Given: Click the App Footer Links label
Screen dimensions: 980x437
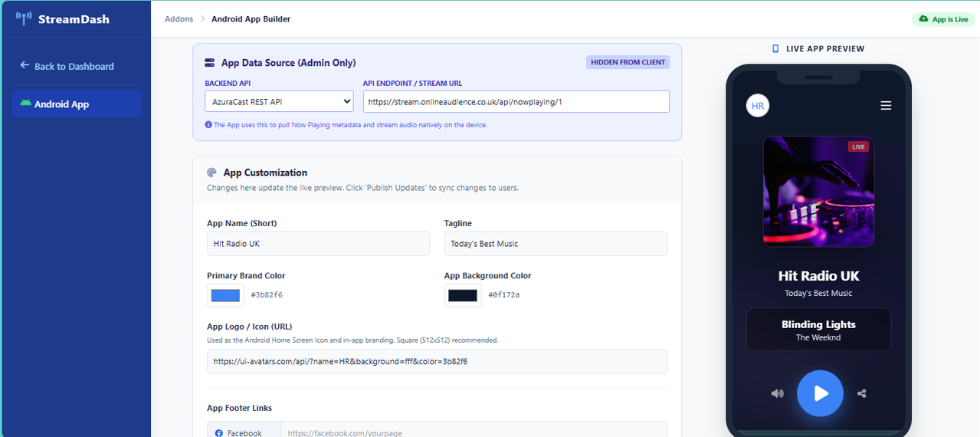Looking at the screenshot, I should pyautogui.click(x=239, y=408).
